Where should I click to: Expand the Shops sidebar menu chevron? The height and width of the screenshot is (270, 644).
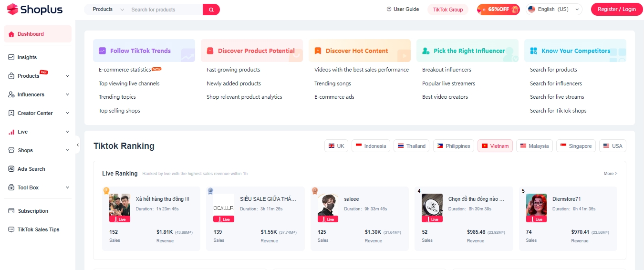(67, 150)
